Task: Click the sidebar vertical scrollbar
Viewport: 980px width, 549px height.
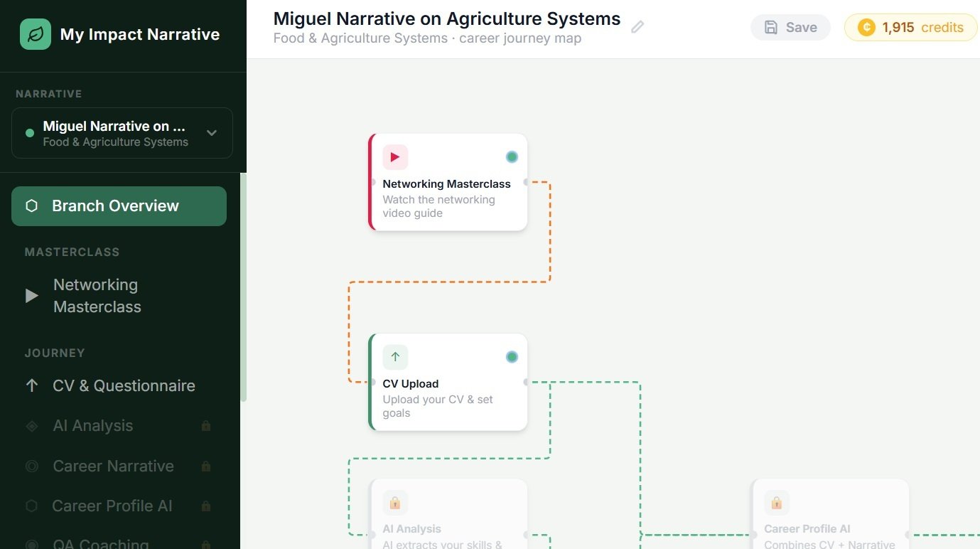Action: (x=243, y=284)
